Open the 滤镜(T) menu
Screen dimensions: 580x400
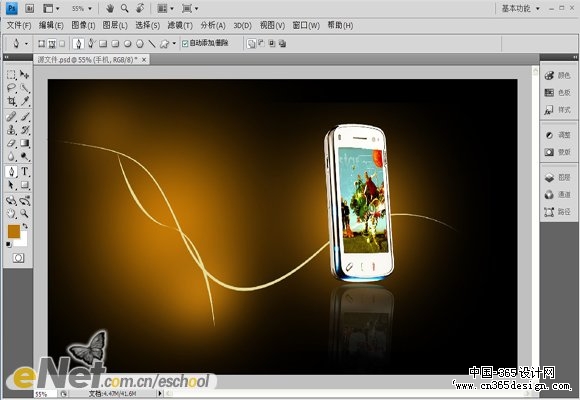[180, 25]
